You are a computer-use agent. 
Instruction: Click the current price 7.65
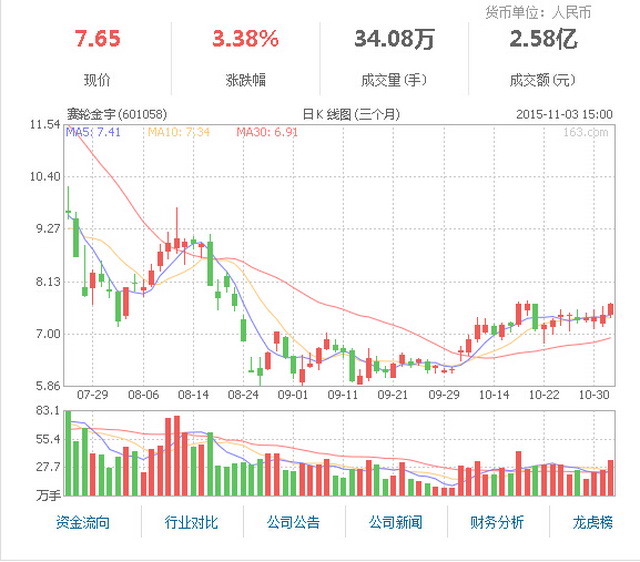point(98,39)
